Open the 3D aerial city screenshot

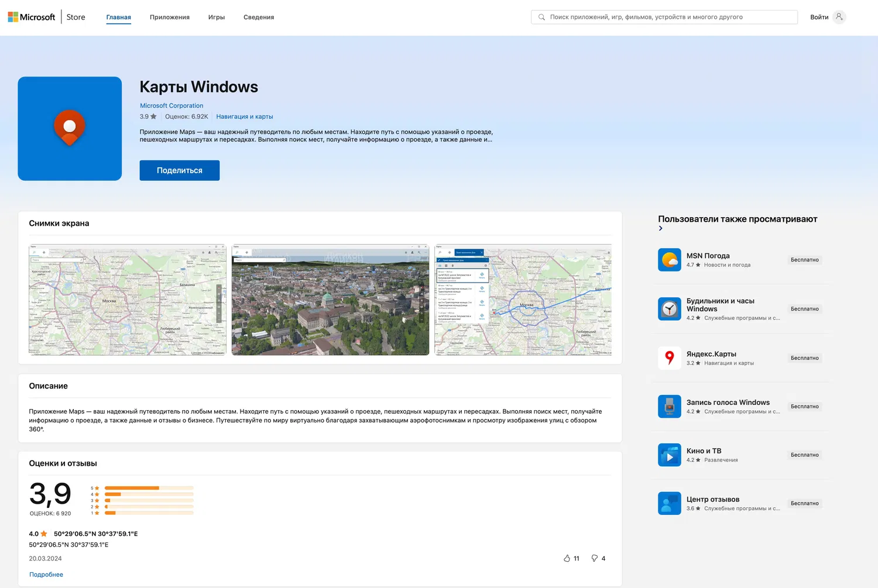[330, 300]
